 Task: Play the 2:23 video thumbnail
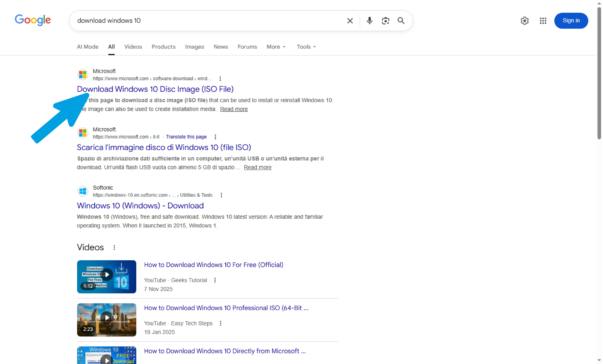pos(106,320)
